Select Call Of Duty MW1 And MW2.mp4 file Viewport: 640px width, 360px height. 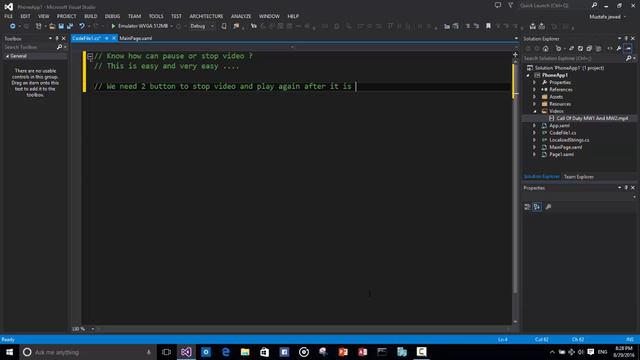pyautogui.click(x=592, y=118)
